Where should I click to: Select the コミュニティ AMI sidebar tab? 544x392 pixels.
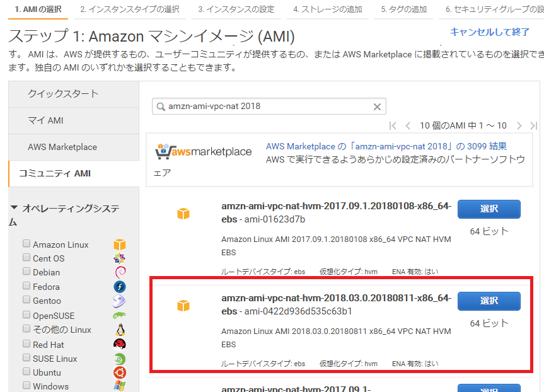point(74,173)
